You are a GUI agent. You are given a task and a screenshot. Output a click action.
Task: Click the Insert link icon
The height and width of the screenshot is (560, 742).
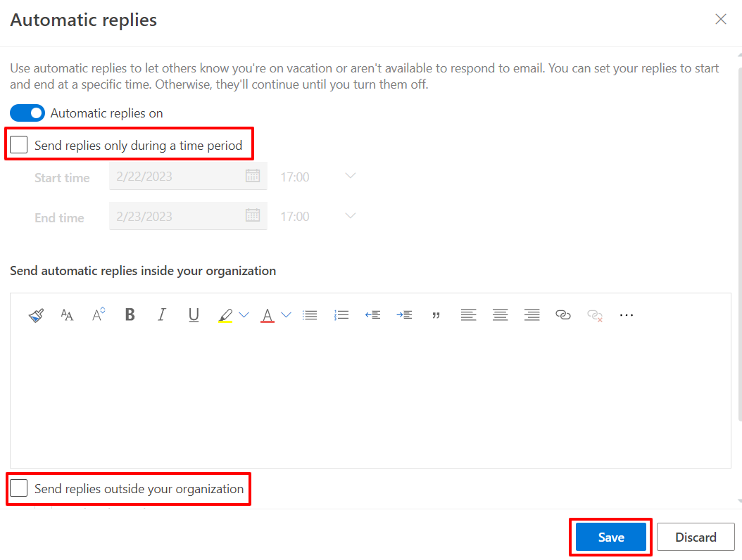[562, 315]
